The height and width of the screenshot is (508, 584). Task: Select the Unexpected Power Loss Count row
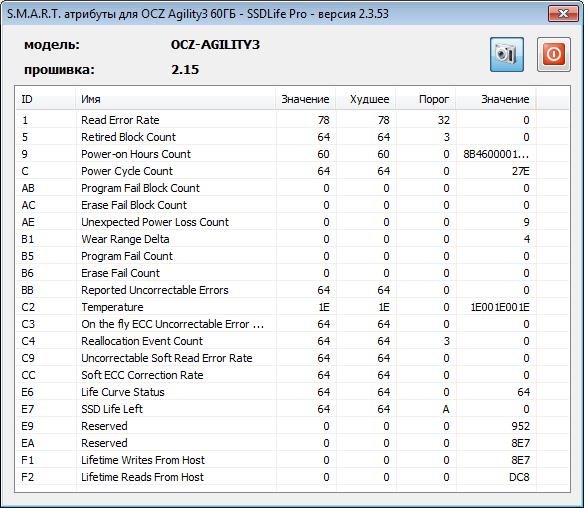[276, 222]
